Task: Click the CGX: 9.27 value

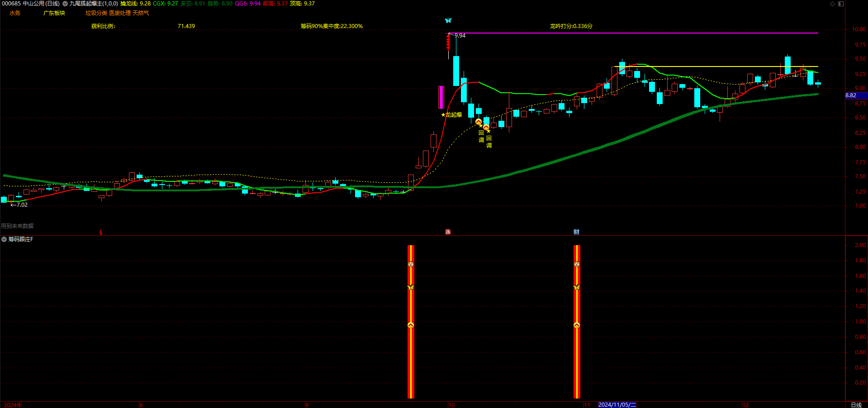Action: pyautogui.click(x=166, y=4)
